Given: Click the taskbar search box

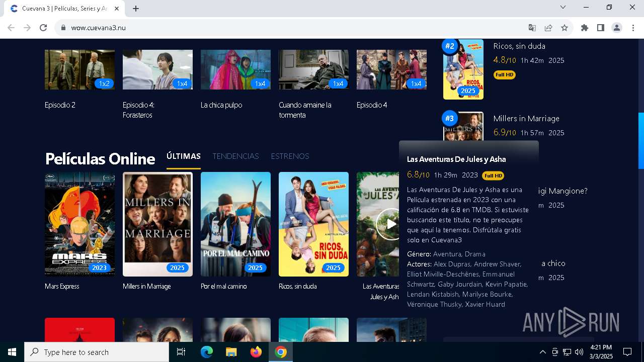Looking at the screenshot, I should (x=97, y=352).
